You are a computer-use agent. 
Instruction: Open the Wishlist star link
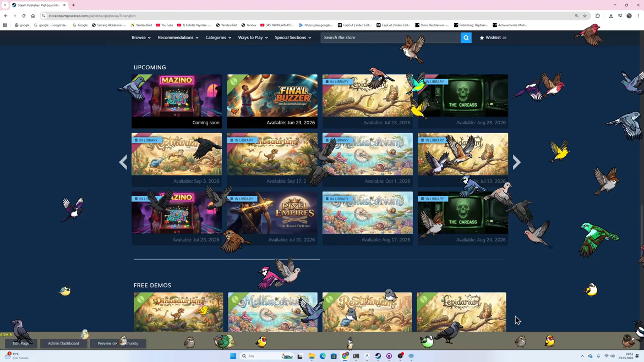pos(493,37)
